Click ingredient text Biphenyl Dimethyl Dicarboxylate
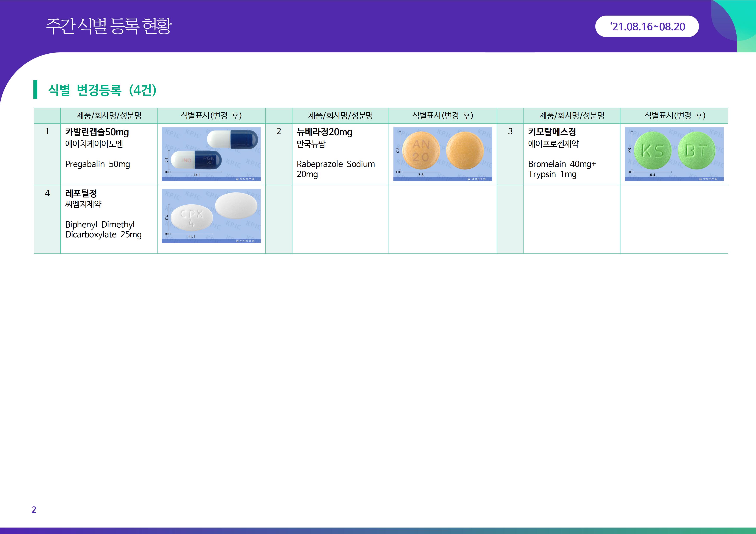This screenshot has width=756, height=534. pyautogui.click(x=103, y=229)
